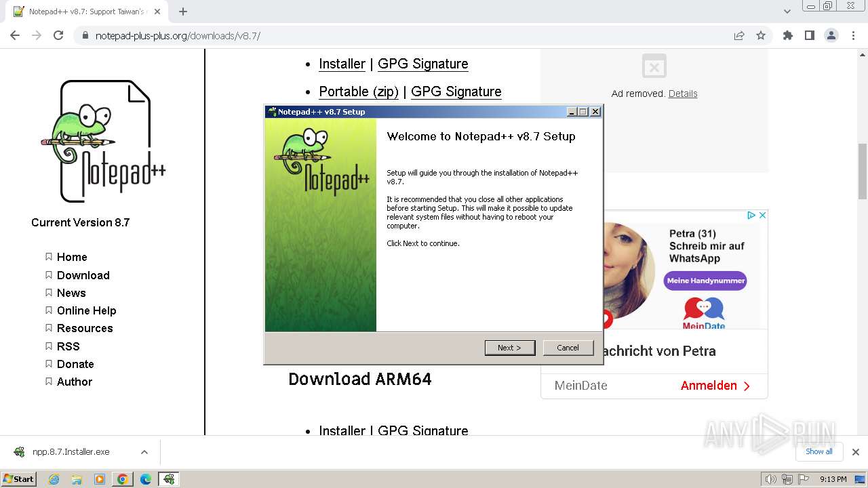Open a new tab with plus icon

pos(183,12)
